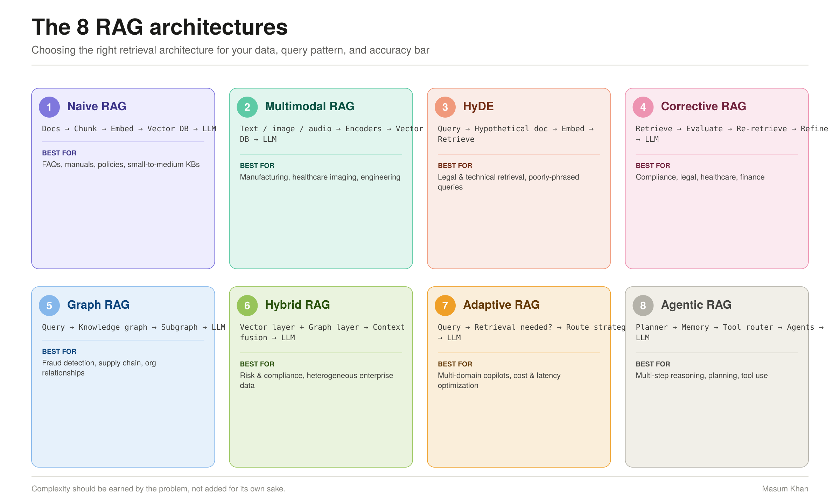This screenshot has height=504, width=840.
Task: Click the main title The 8 RAG architectures
Action: pos(160,27)
